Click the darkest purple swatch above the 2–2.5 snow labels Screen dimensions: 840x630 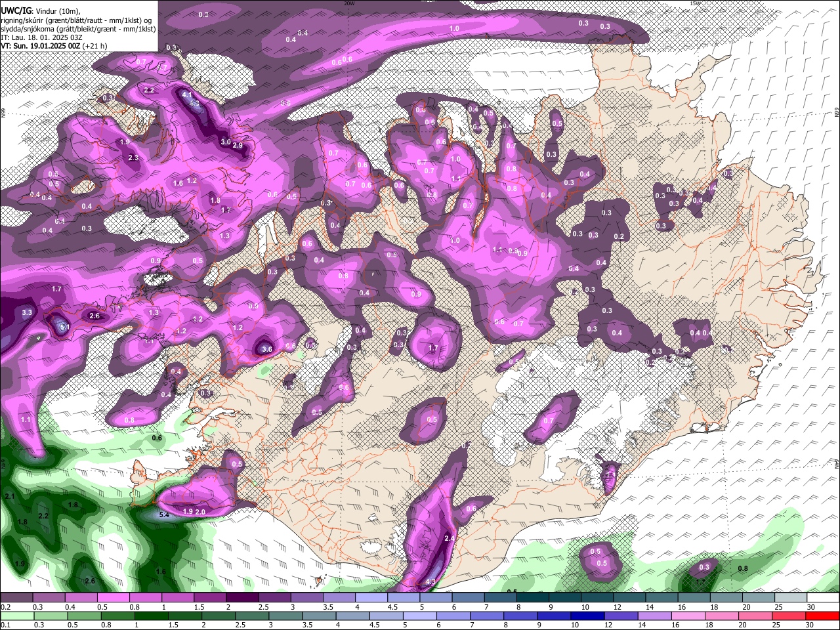point(243,598)
